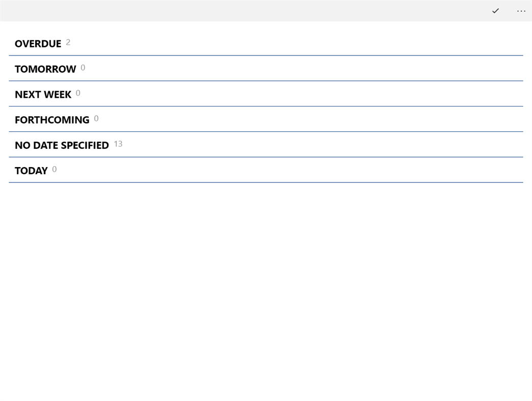This screenshot has width=532, height=401.
Task: Click the divider line under OVERDUE
Action: pyautogui.click(x=265, y=56)
